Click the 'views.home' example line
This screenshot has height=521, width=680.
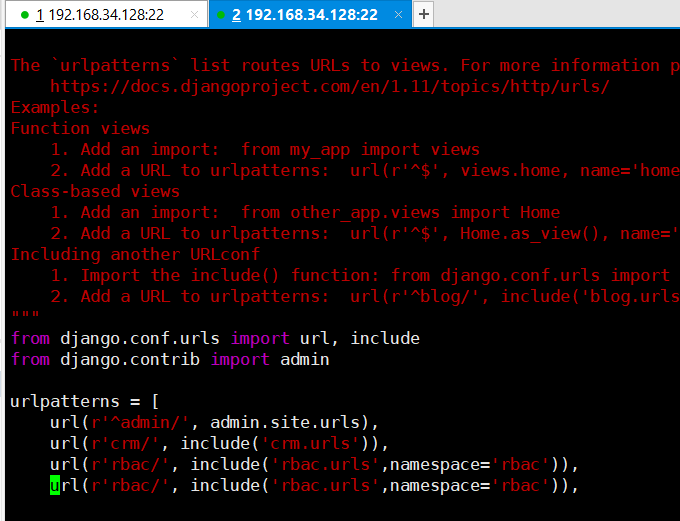pos(365,170)
